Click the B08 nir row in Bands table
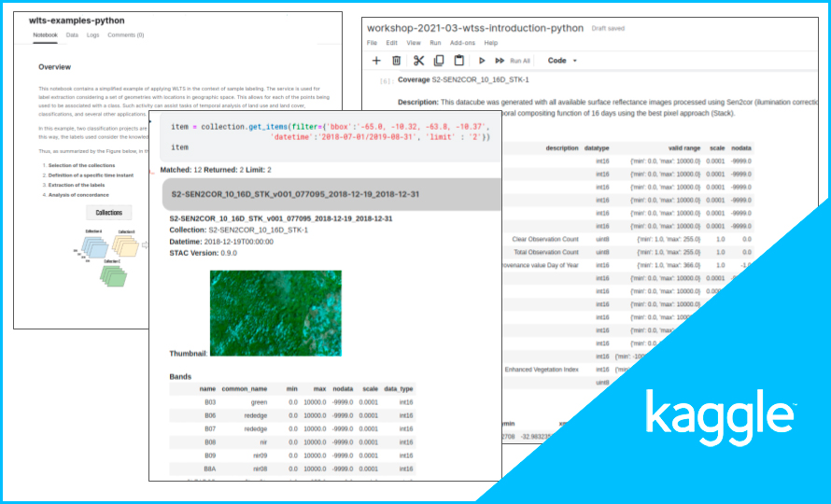The width and height of the screenshot is (831, 504). pos(292,442)
